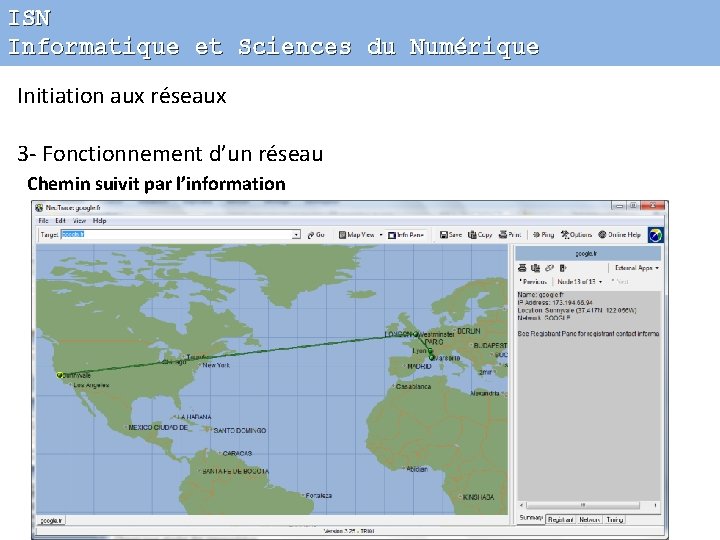Minimize the NeoTrace window
Viewport: 720px width, 540px height.
619,206
